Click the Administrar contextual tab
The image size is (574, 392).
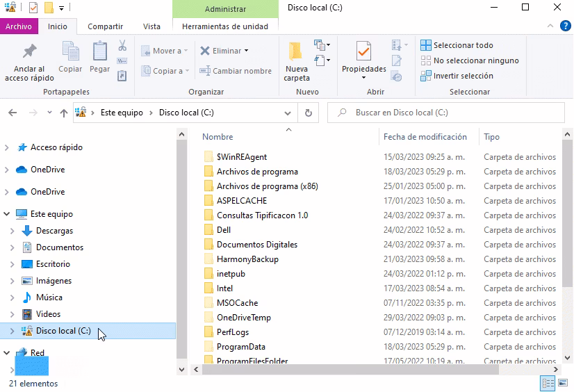tap(225, 9)
